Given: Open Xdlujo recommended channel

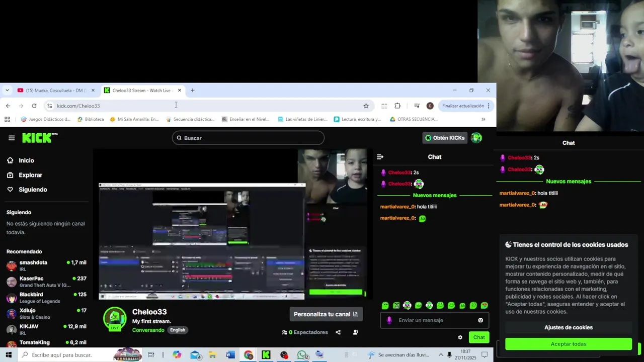Looking at the screenshot, I should tap(46, 314).
